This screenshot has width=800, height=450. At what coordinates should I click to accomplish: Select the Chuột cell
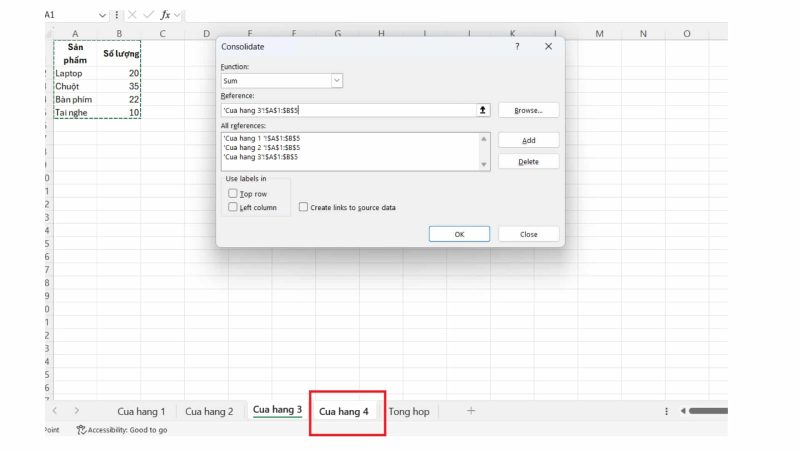(75, 86)
